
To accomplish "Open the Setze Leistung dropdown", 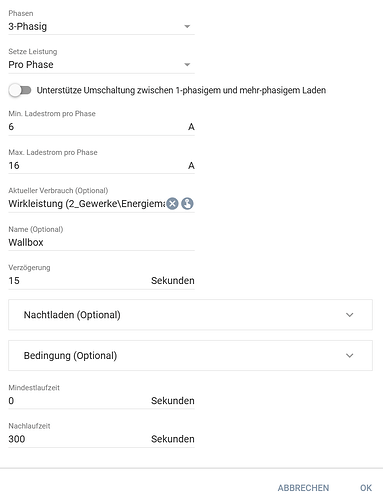I will [101, 65].
